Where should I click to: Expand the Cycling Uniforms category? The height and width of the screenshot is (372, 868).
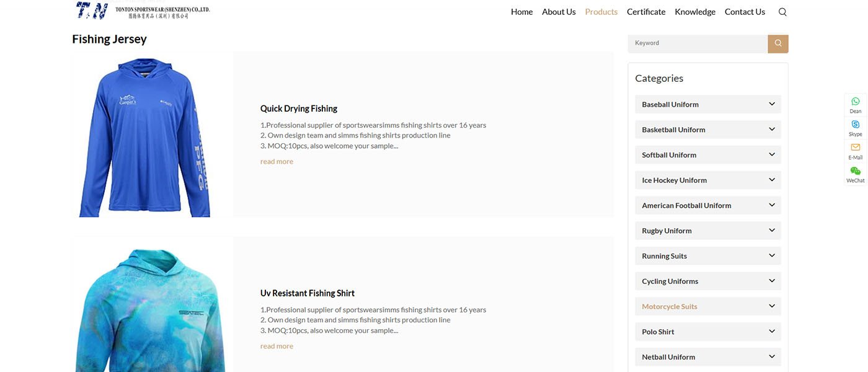(772, 281)
